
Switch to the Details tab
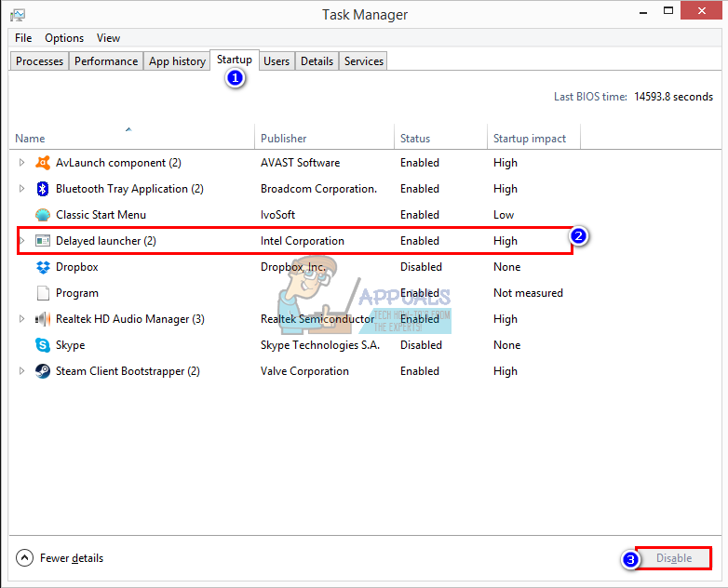pos(317,61)
